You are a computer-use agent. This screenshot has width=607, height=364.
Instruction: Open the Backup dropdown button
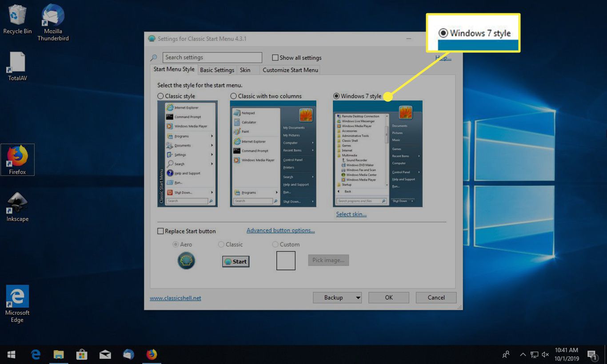(x=337, y=297)
